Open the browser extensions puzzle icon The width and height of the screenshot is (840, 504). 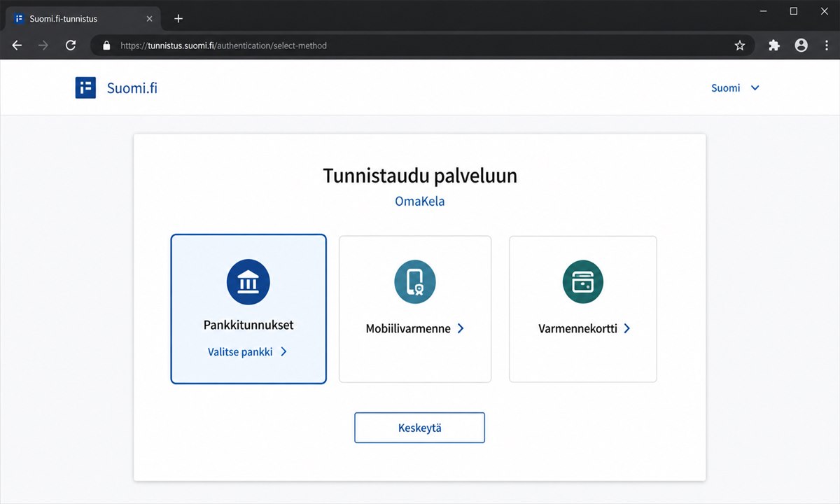pos(773,45)
